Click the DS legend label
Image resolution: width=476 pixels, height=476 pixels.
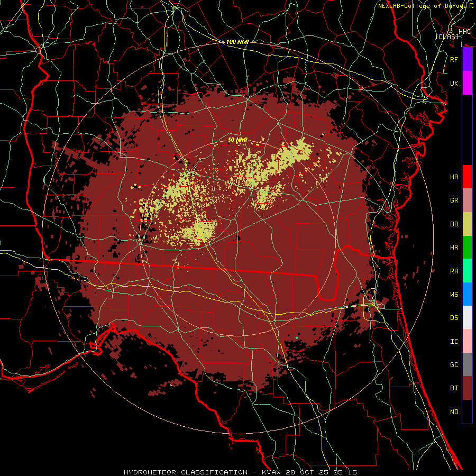454,318
